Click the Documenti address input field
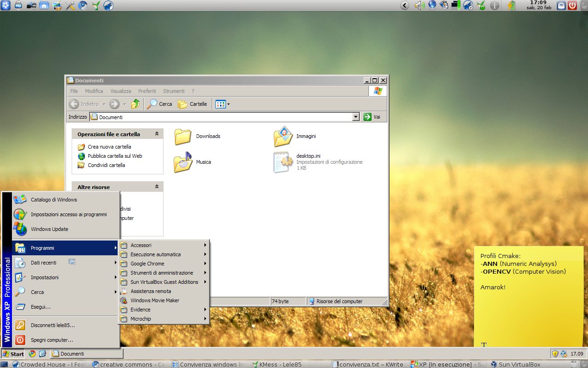This screenshot has width=588, height=368. pos(220,117)
